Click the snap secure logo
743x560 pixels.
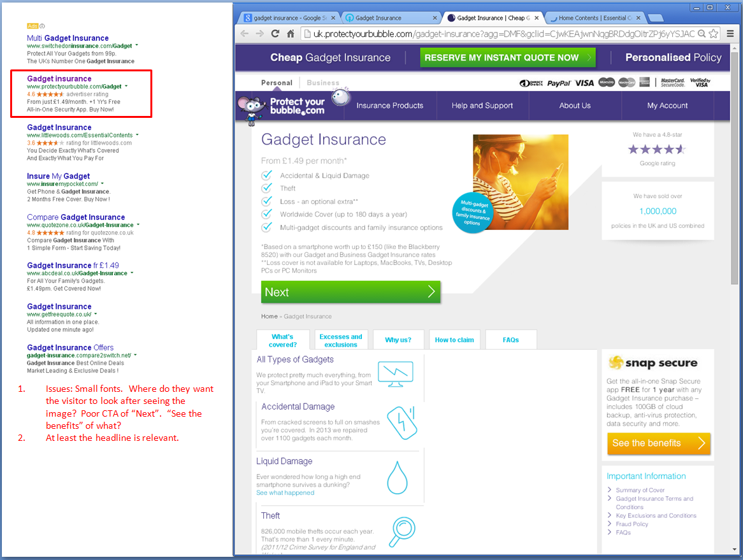[x=653, y=363]
